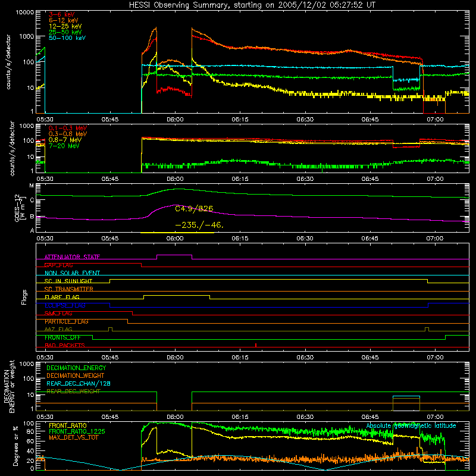
Task: Click the FRONT_RATIO_1225 legend label
Action: point(77,431)
